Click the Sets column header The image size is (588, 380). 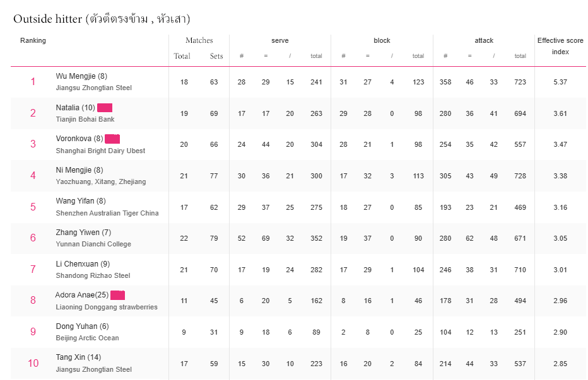pos(216,56)
